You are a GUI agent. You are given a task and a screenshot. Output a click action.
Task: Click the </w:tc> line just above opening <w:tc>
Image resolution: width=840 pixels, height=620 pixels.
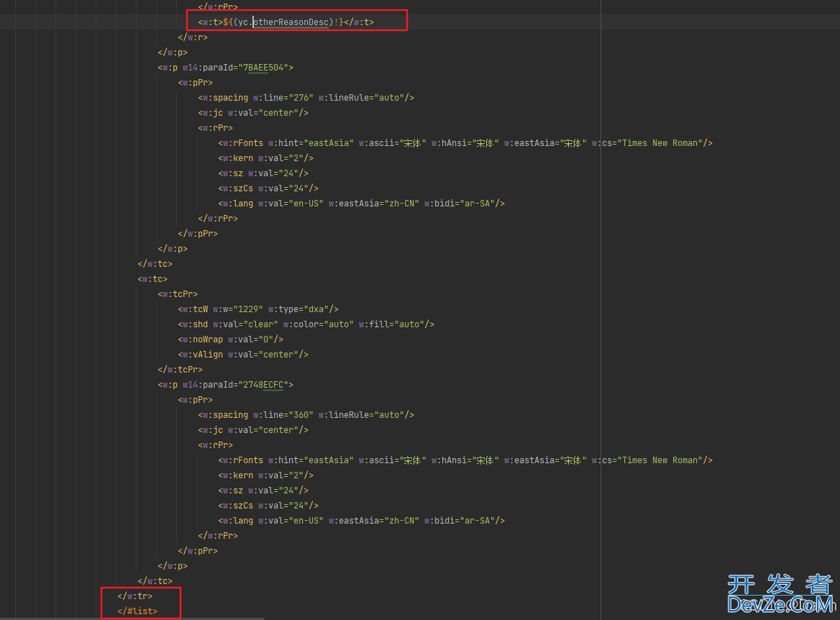coord(155,264)
